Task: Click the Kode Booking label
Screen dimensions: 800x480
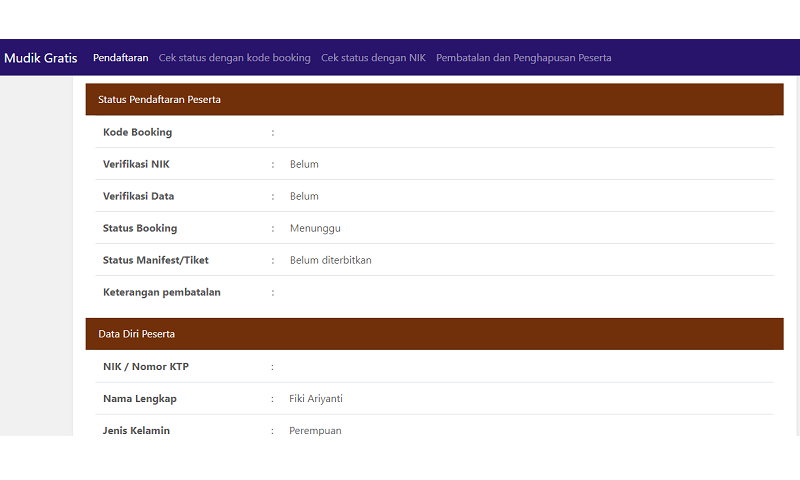Action: tap(137, 132)
